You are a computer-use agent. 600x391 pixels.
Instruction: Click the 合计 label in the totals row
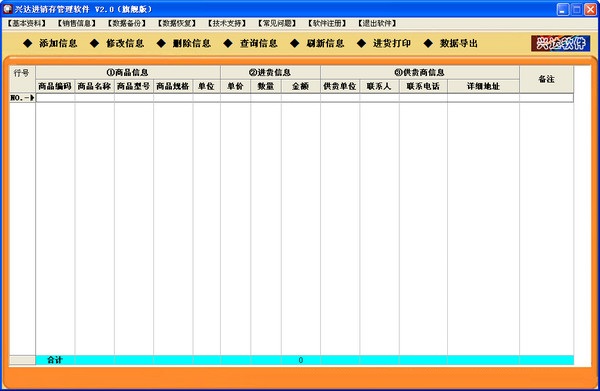coord(55,360)
